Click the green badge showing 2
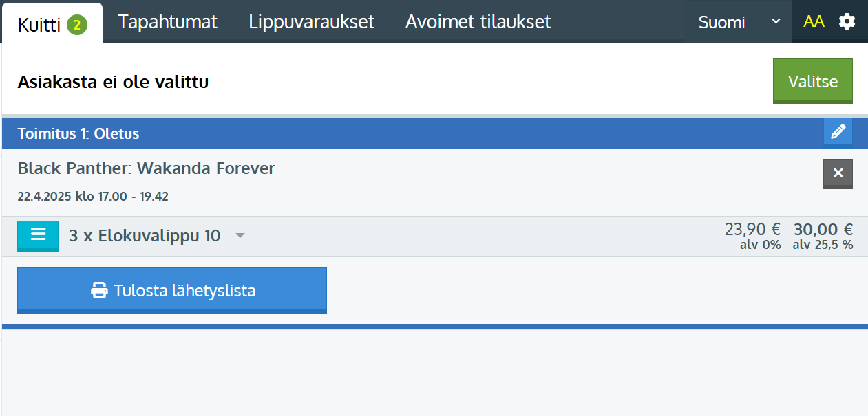This screenshot has width=868, height=416. pos(77,26)
